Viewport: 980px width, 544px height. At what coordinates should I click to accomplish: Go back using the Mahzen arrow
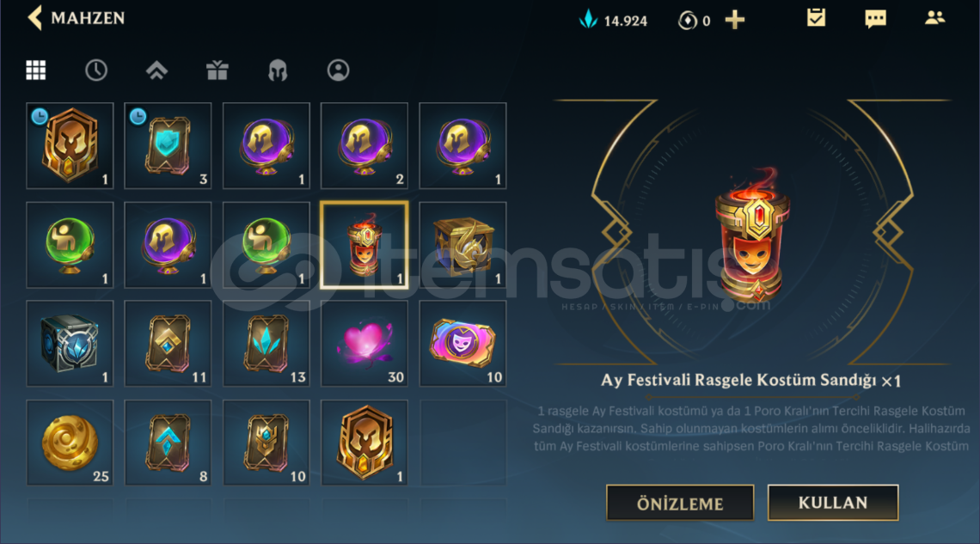point(35,17)
